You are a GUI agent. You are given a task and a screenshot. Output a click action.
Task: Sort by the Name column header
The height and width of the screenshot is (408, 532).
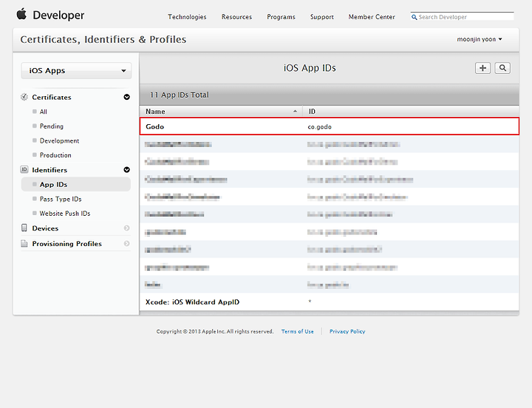pos(221,112)
